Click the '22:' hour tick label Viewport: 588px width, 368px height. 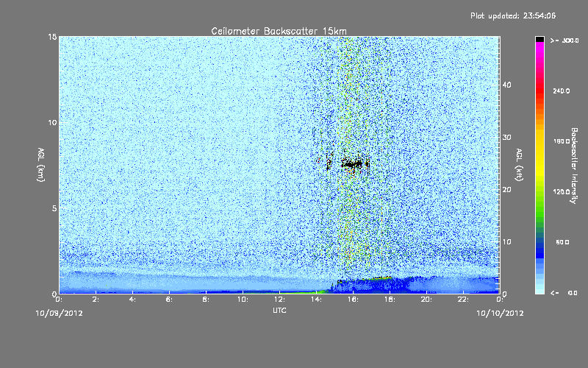tap(463, 300)
